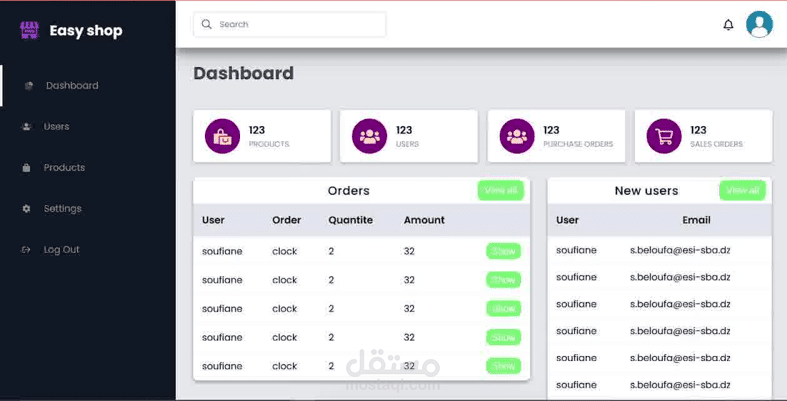Click the Users sidebar people icon
This screenshot has height=401, width=787.
pyautogui.click(x=27, y=126)
